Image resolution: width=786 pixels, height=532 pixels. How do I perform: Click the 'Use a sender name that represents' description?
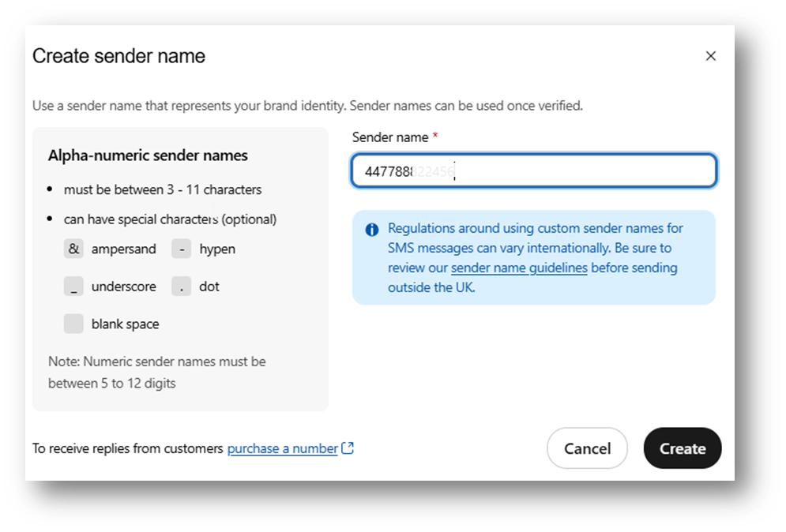(x=307, y=106)
